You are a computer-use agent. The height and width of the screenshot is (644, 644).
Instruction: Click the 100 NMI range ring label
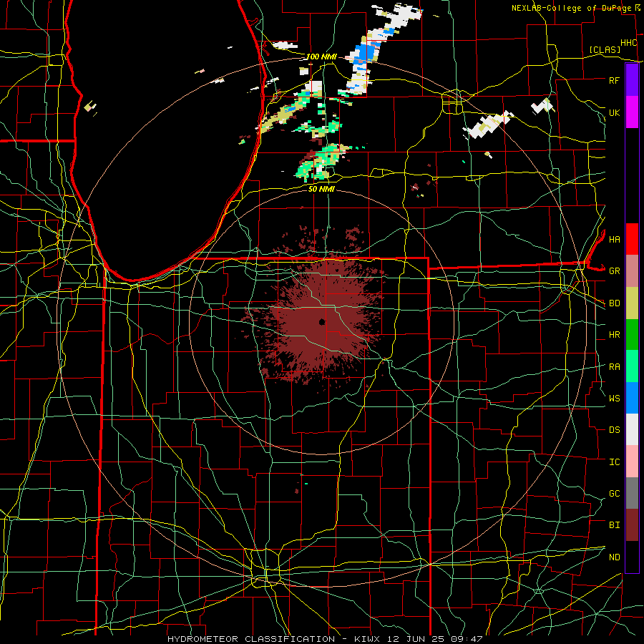(321, 57)
